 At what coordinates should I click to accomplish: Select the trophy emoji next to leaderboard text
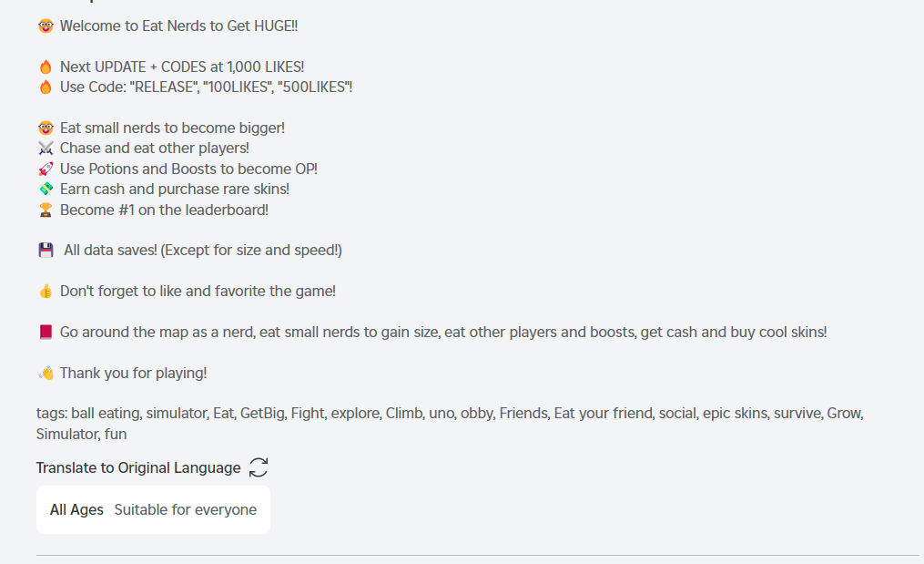tap(45, 209)
